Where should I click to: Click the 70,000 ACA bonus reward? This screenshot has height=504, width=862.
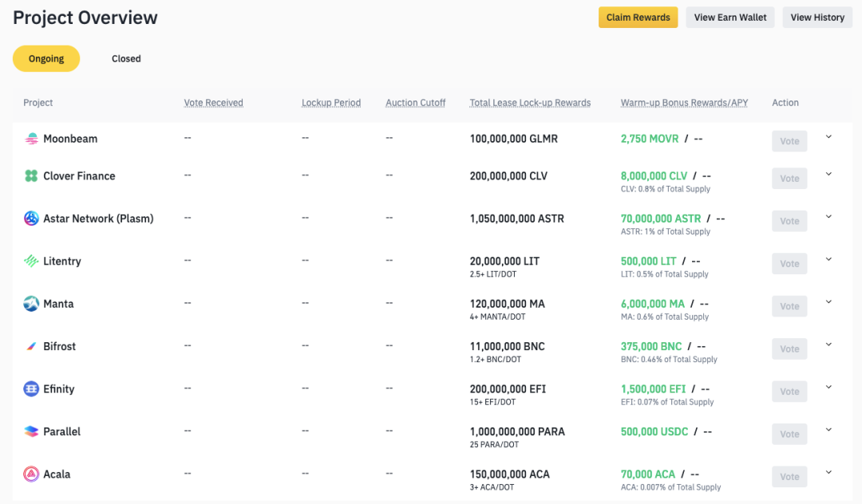(x=647, y=474)
